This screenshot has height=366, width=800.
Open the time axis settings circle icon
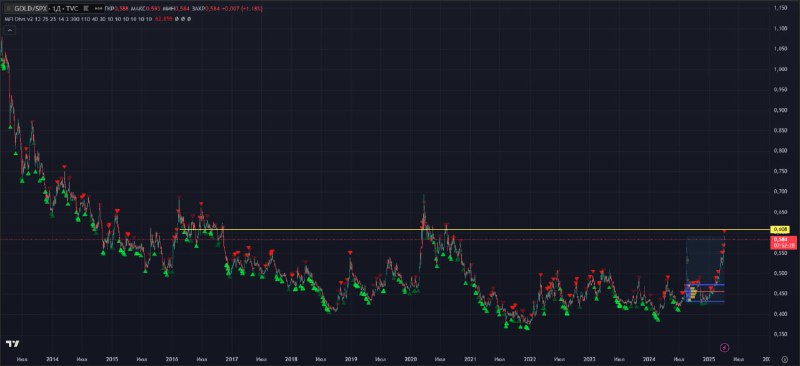785,359
